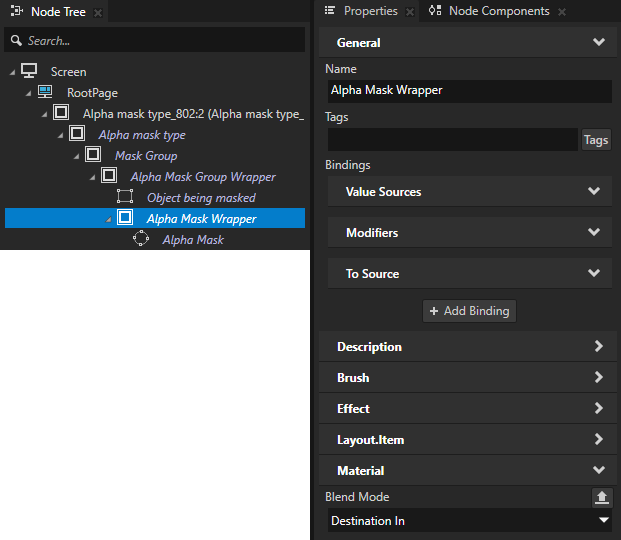Click the Object being masked node icon

125,197
